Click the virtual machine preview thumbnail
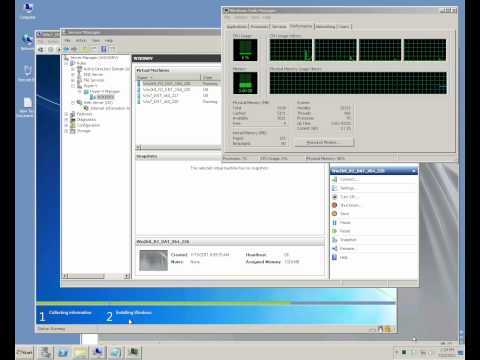Screen dimensions: 480x360 153,260
